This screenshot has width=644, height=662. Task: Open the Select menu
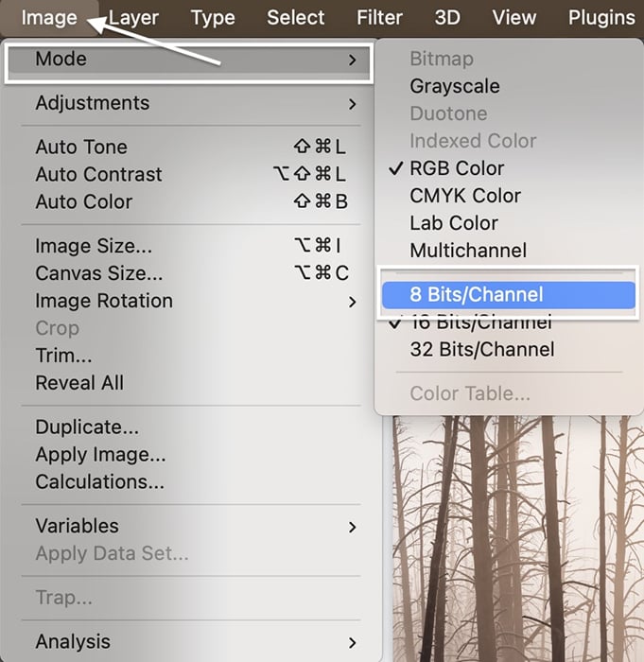(296, 18)
